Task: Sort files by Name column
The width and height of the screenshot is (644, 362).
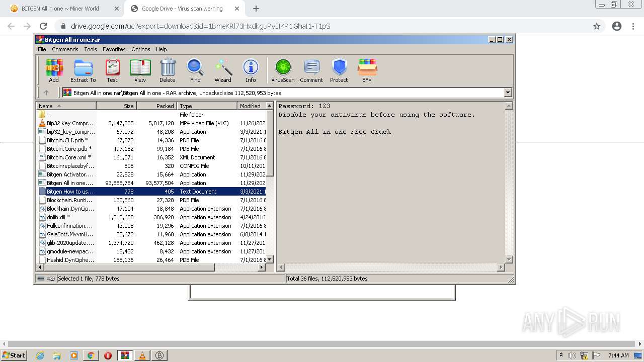Action: coord(66,106)
